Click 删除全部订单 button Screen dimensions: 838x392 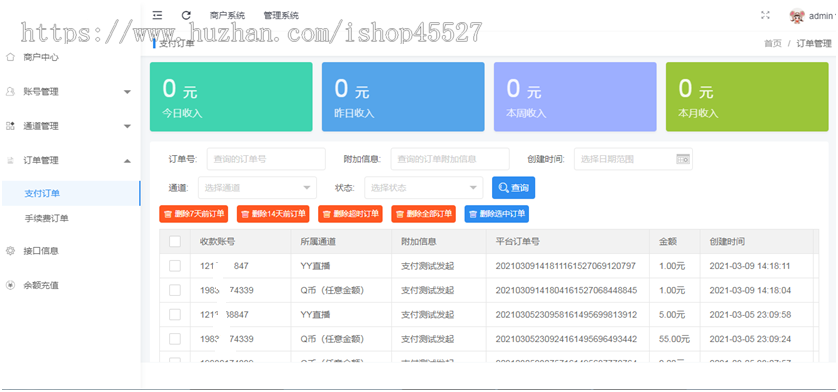click(423, 214)
